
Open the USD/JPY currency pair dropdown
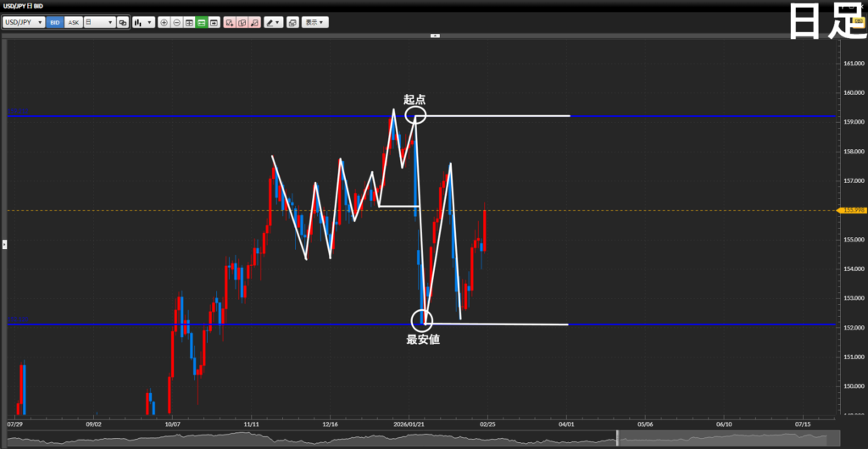coord(24,22)
